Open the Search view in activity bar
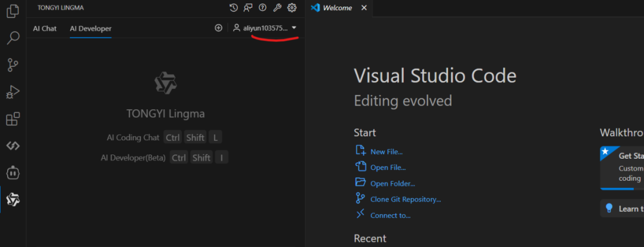This screenshot has width=644, height=247. [x=13, y=38]
